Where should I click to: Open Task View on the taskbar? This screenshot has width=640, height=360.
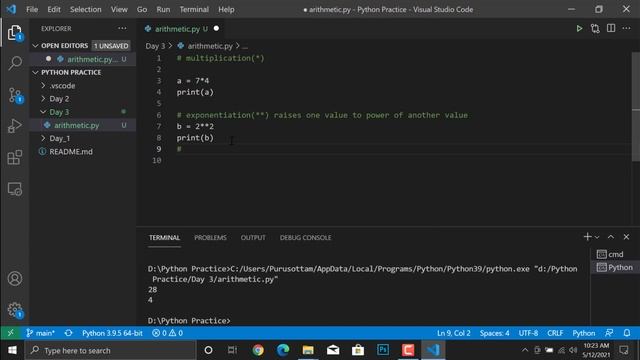[x=233, y=350]
